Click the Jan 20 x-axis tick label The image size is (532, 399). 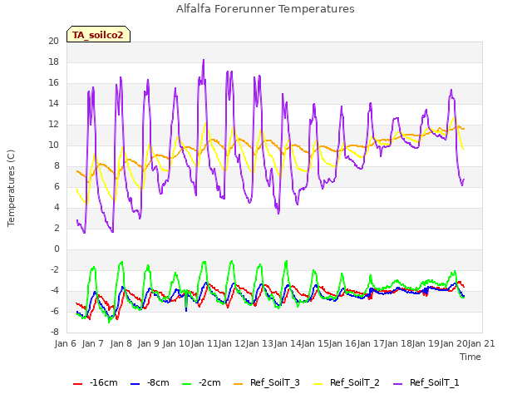coord(454,343)
